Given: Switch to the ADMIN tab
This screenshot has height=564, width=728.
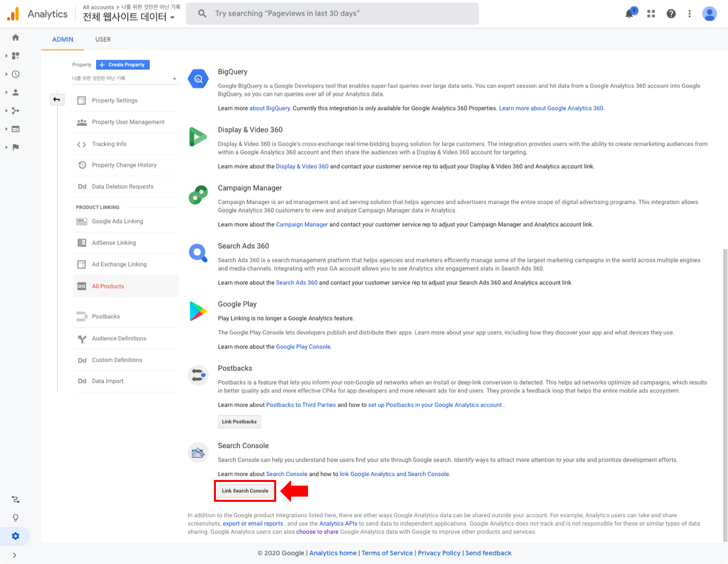Looking at the screenshot, I should click(63, 39).
